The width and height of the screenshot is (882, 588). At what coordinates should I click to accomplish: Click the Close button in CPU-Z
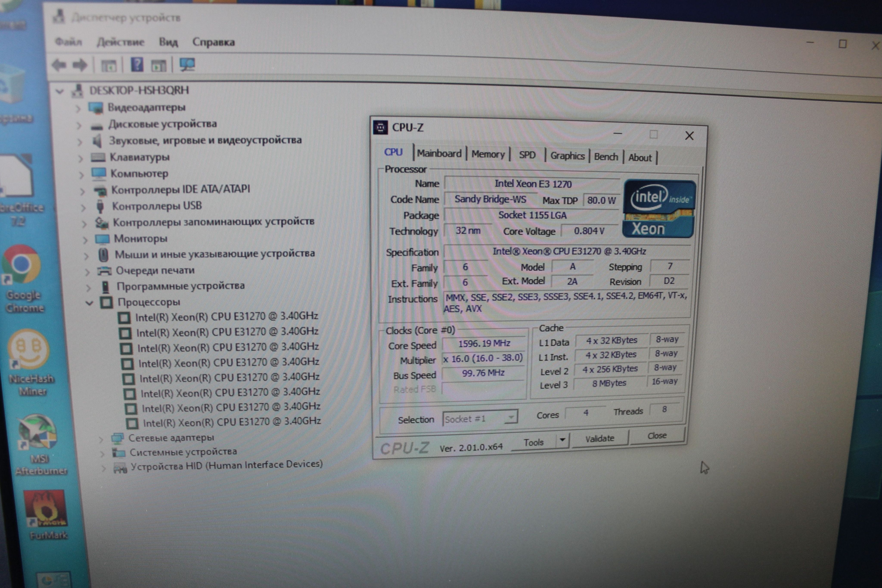tap(657, 435)
